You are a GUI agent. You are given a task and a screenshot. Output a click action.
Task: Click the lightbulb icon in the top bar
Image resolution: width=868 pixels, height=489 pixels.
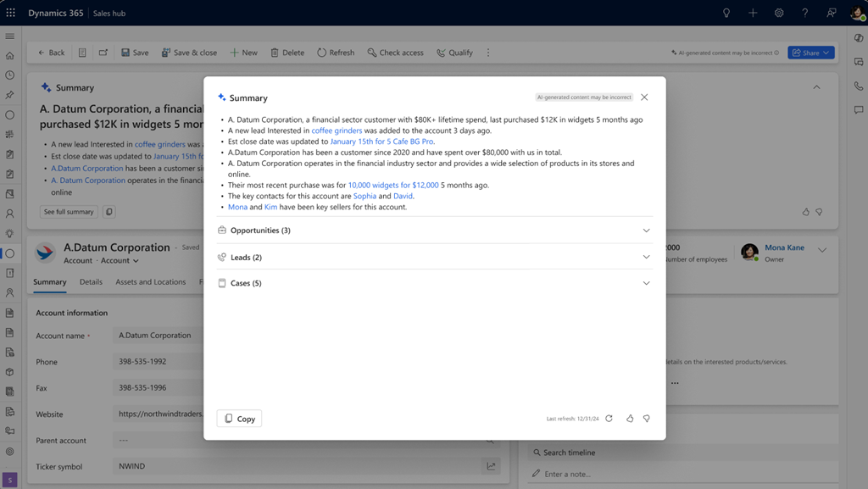pos(726,12)
